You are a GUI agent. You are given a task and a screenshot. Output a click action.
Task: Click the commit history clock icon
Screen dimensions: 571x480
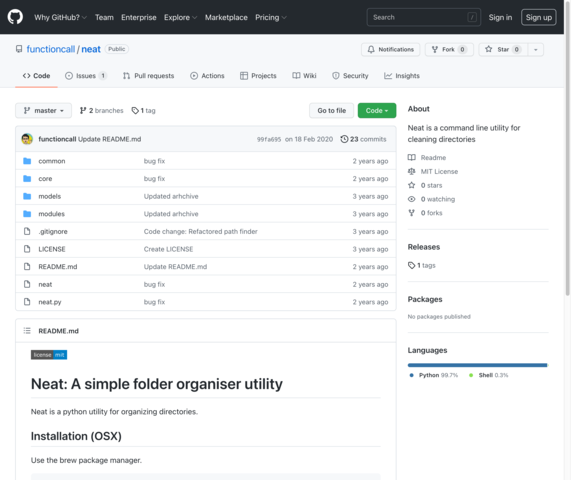point(344,139)
